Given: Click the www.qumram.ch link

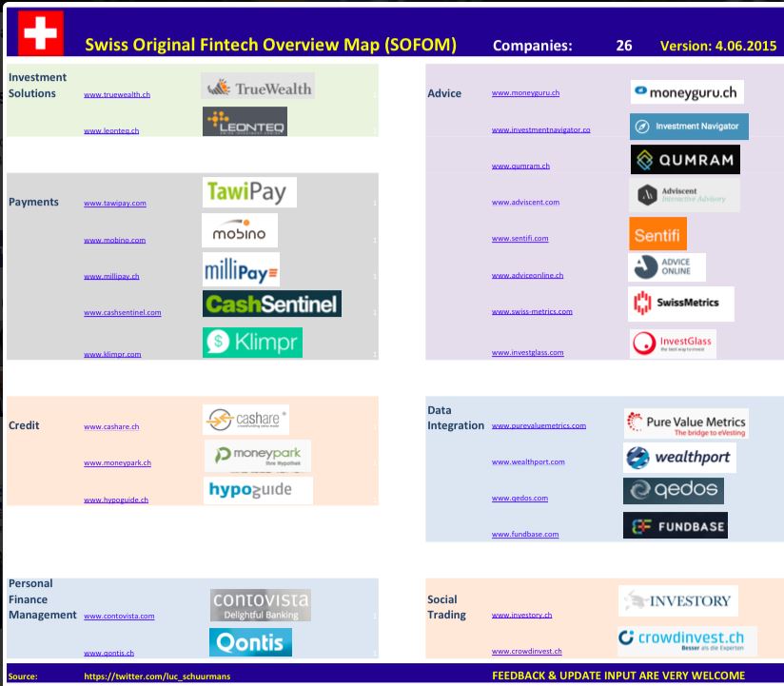Looking at the screenshot, I should pos(520,166).
